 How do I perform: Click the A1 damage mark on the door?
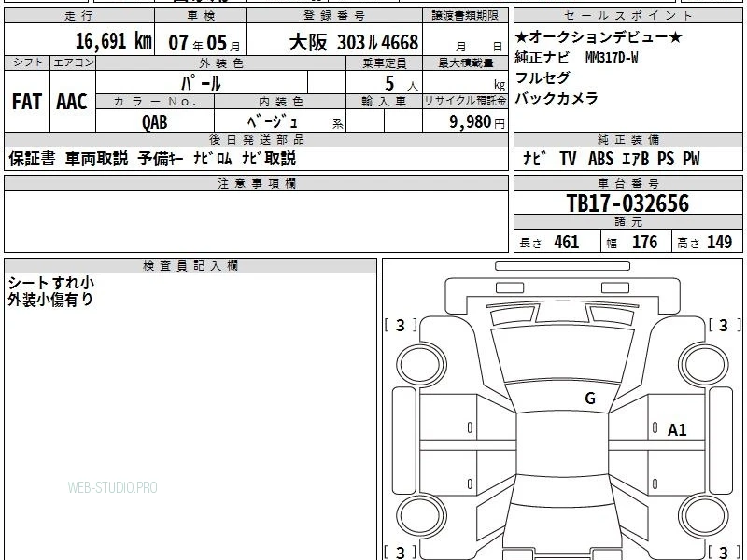coord(677,430)
